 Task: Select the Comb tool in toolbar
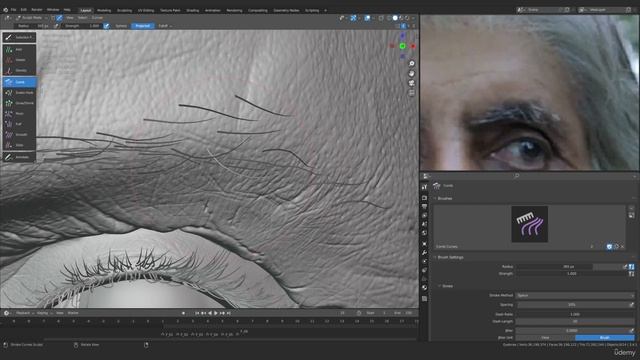click(19, 82)
